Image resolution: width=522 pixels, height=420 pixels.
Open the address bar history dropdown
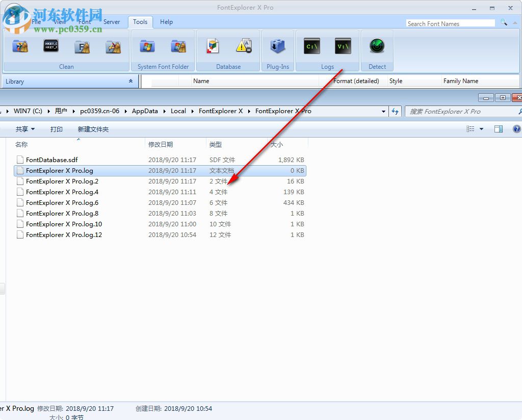[x=383, y=111]
